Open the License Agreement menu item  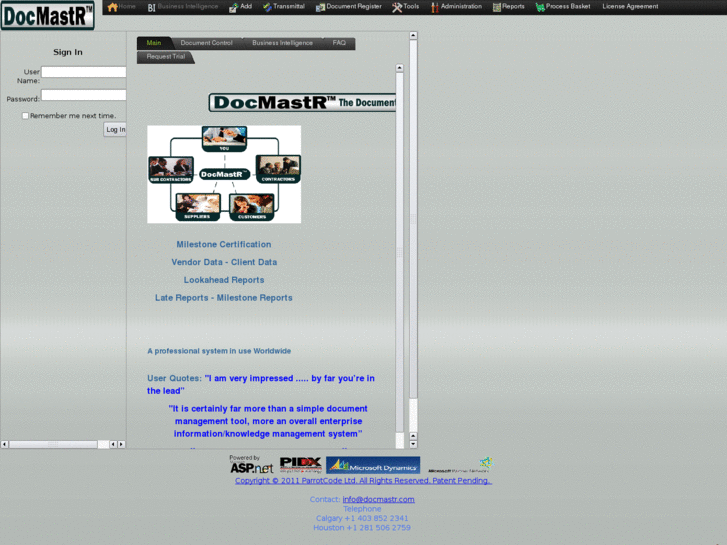pyautogui.click(x=630, y=6)
